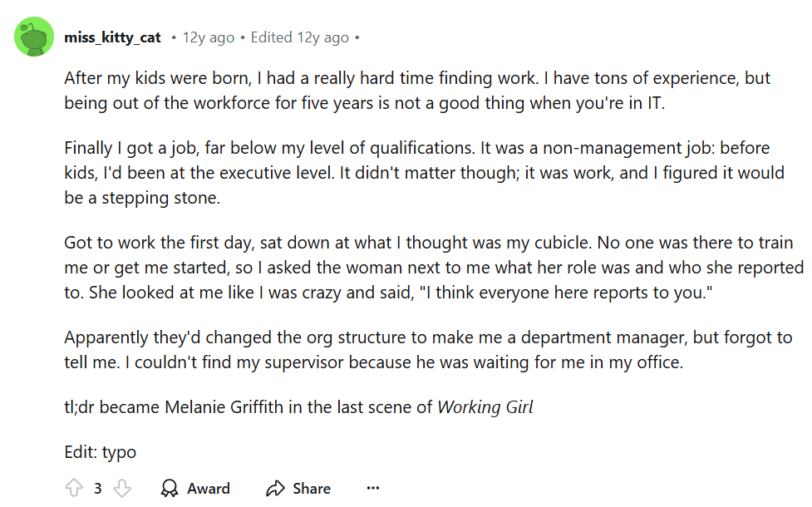812x507 pixels.
Task: Click the "Edit: typo" line
Action: click(x=101, y=453)
